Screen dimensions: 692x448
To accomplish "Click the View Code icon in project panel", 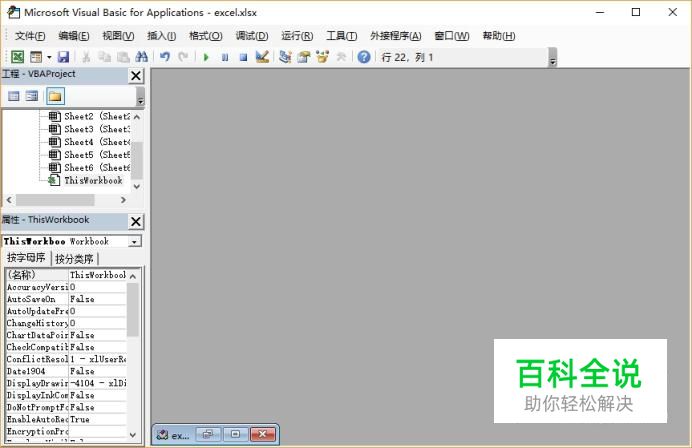I will (14, 96).
